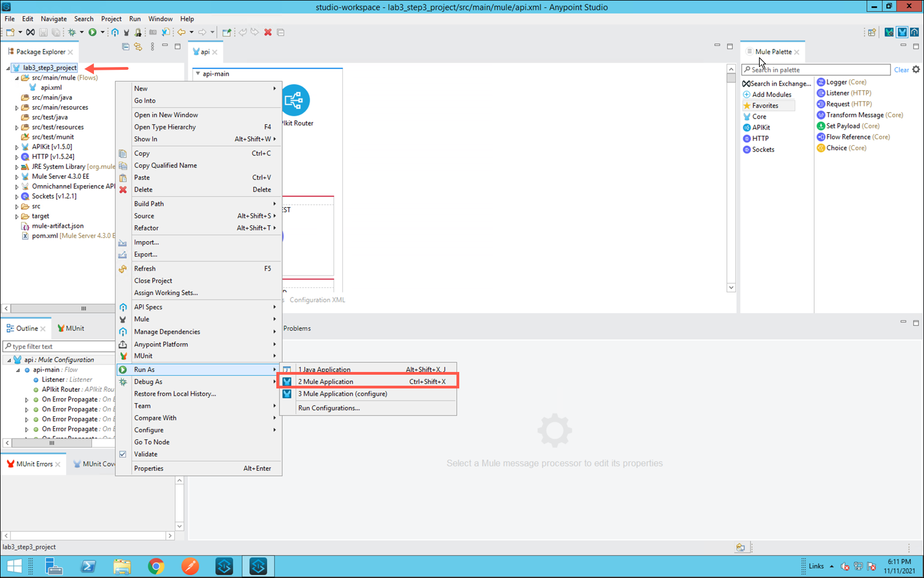This screenshot has height=578, width=924.
Task: Click the Back navigation arrow icon
Action: tap(181, 32)
